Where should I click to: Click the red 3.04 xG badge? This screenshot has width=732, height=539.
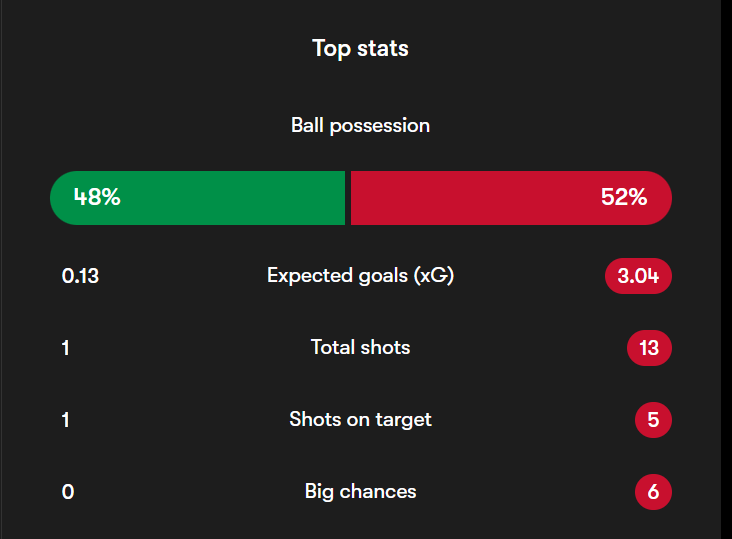tap(638, 276)
